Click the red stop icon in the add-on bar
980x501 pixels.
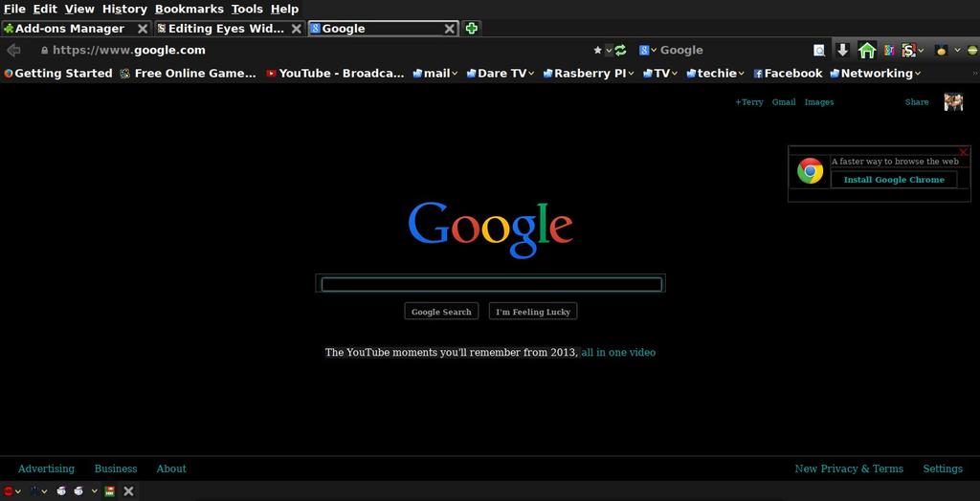pos(8,491)
